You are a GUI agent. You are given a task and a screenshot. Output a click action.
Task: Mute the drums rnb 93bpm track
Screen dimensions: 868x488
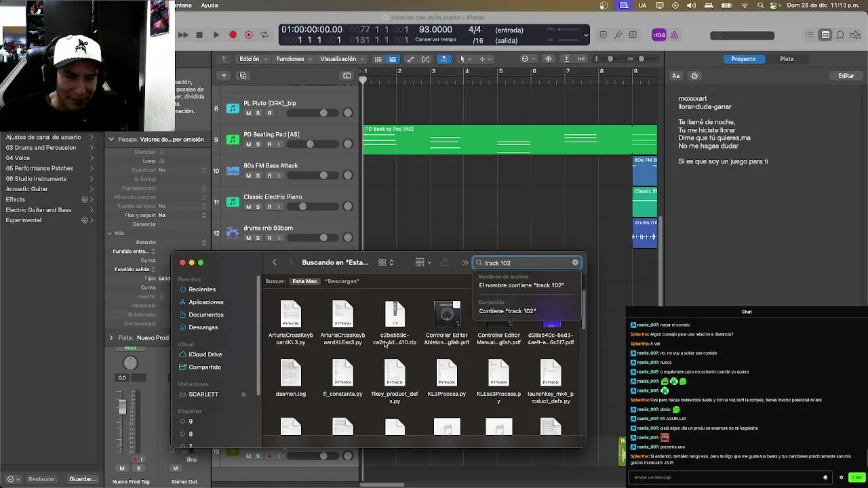coord(248,238)
